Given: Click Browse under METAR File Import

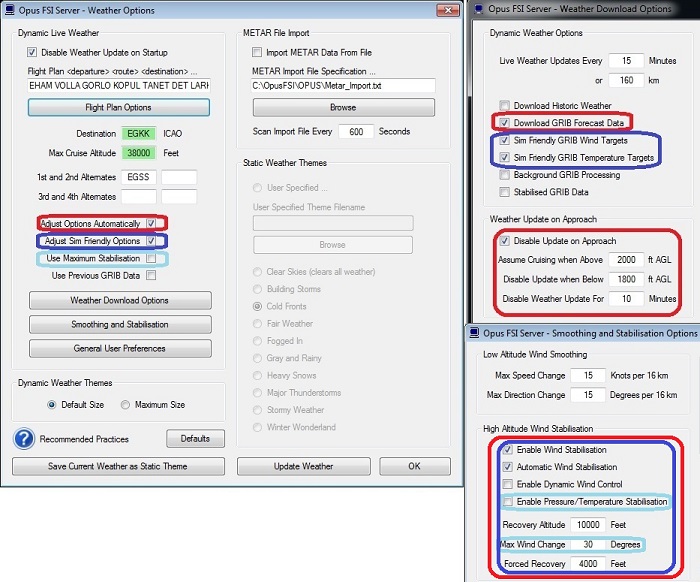Looking at the screenshot, I should [x=344, y=108].
